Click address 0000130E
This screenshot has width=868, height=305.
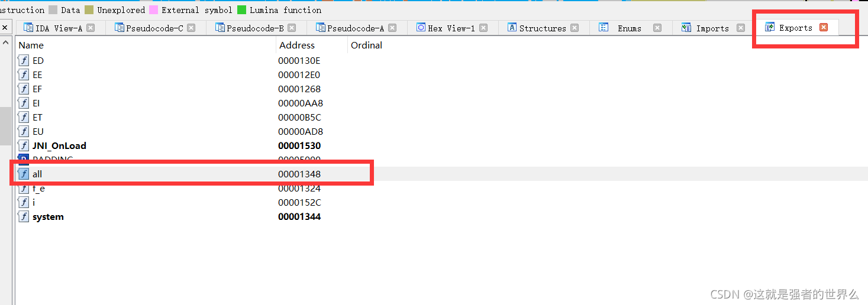(299, 60)
